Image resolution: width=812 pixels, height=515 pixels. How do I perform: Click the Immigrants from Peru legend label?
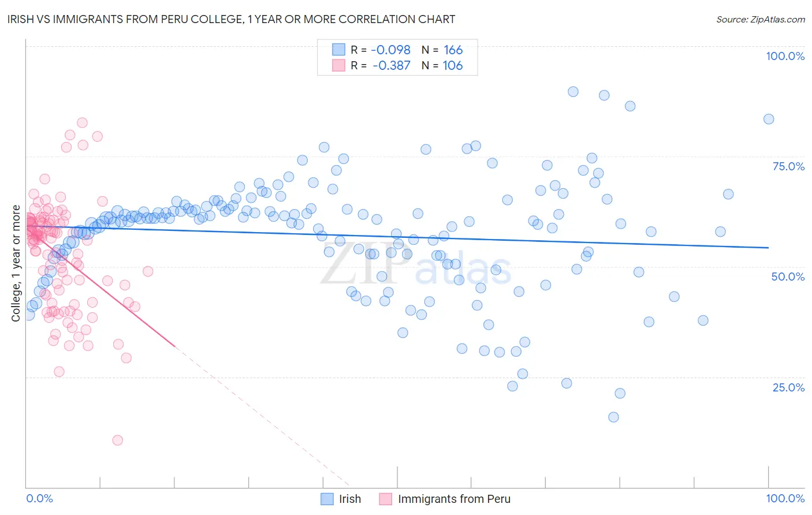coord(454,499)
